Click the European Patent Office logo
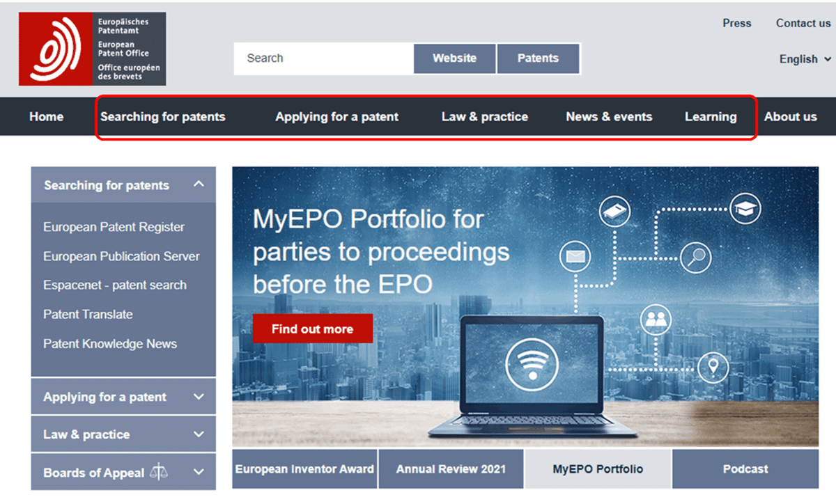Viewport: 836px width, 504px height. (x=93, y=49)
